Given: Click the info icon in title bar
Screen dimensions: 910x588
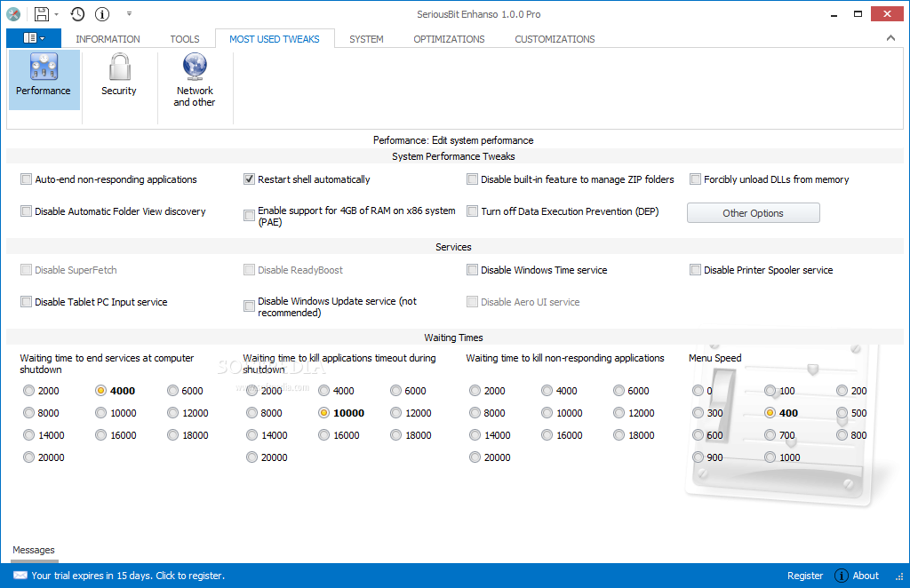Looking at the screenshot, I should pos(102,14).
